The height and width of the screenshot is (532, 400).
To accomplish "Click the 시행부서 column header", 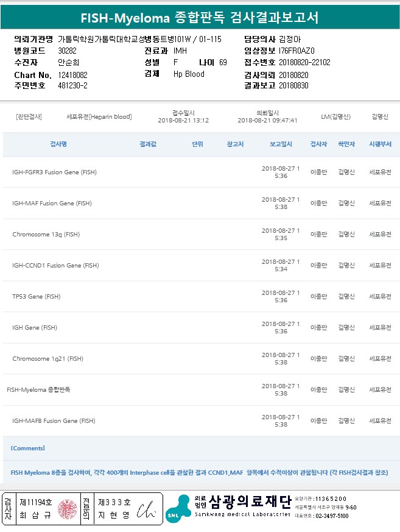I will pos(380,144).
